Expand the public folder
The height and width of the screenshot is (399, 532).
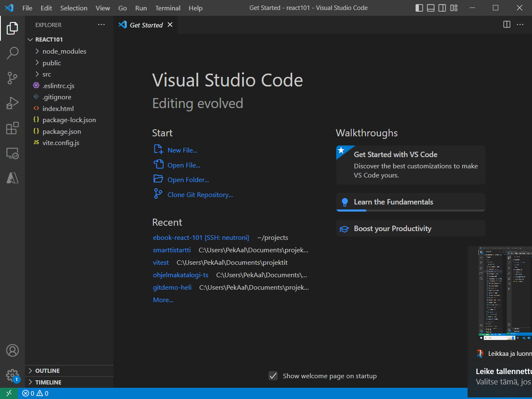click(69, 63)
